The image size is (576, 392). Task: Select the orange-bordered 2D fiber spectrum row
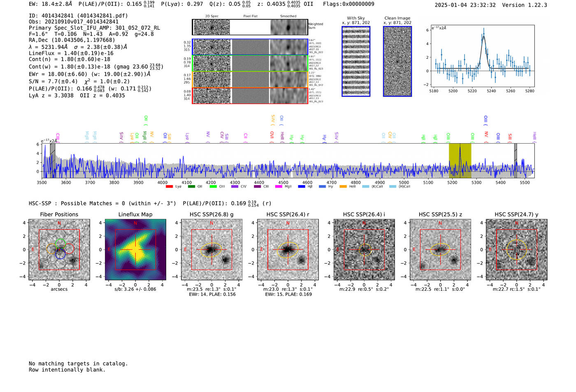250,79
